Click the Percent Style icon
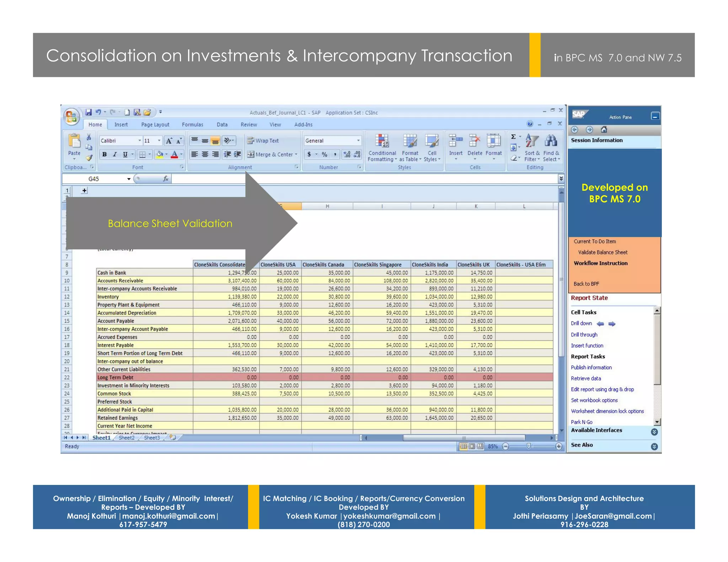Image resolution: width=728 pixels, height=562 pixels. (x=325, y=155)
